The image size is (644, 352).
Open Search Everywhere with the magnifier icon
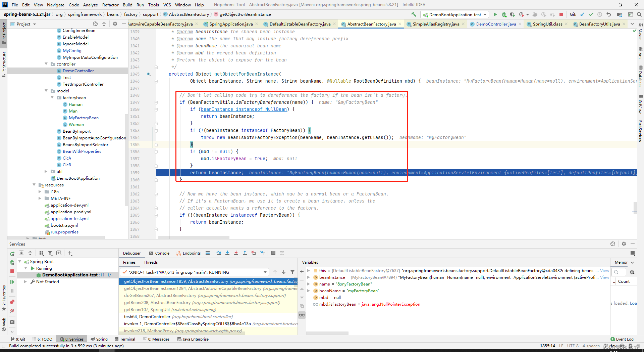(639, 14)
